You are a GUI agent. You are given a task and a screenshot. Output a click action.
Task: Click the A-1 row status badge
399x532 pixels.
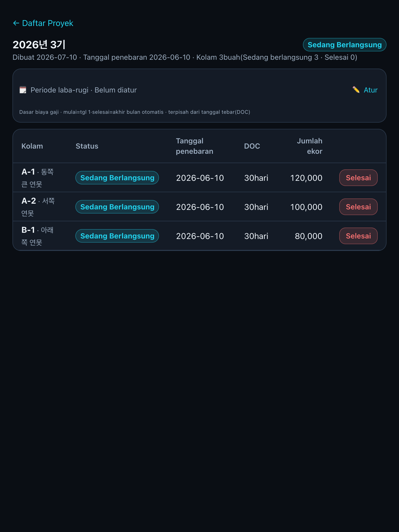click(x=117, y=178)
